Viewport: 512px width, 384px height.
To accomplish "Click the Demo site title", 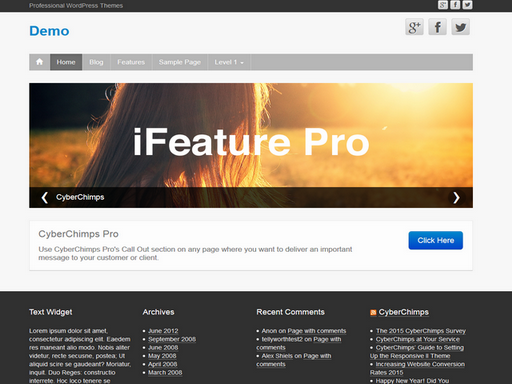I will click(x=49, y=31).
